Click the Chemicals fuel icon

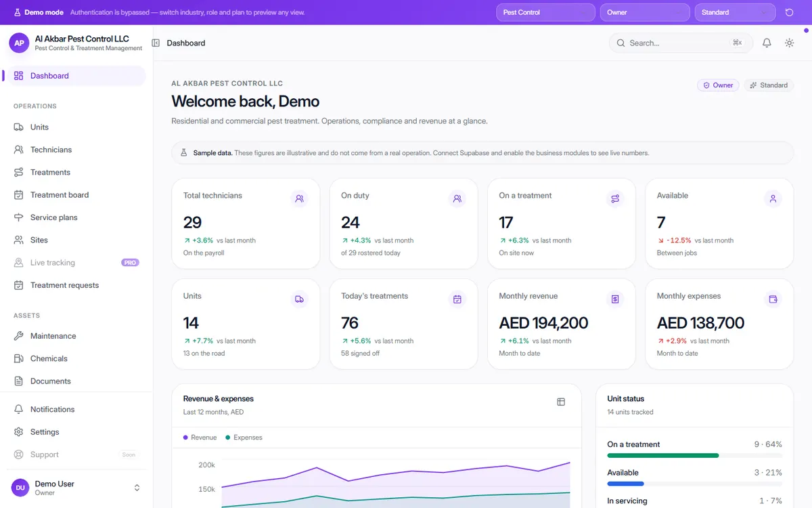click(18, 358)
